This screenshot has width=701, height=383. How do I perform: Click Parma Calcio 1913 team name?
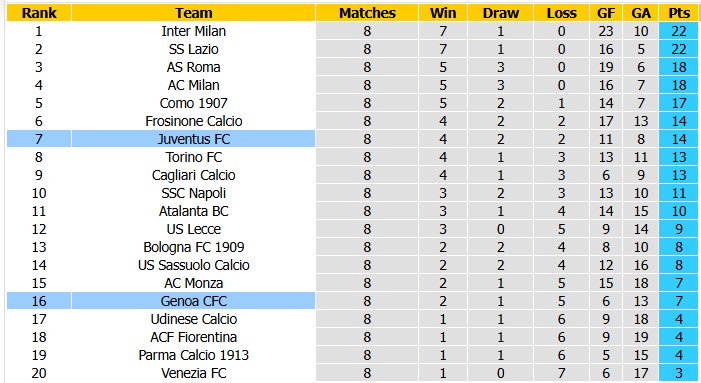click(x=194, y=355)
